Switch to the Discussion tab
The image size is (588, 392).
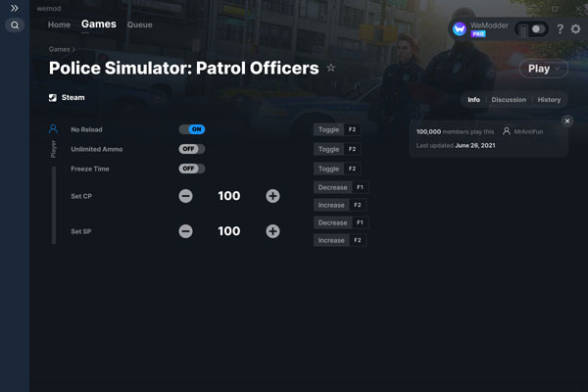(509, 100)
